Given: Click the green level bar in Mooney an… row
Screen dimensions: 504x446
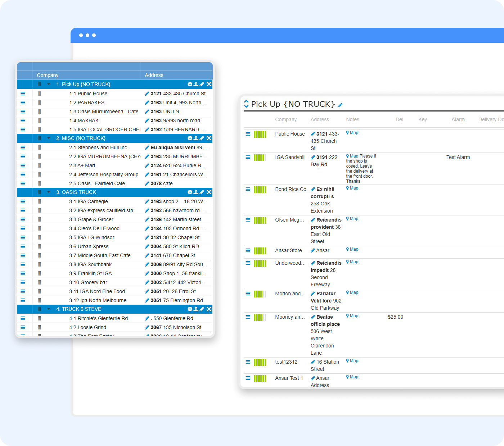Looking at the screenshot, I should (x=260, y=317).
